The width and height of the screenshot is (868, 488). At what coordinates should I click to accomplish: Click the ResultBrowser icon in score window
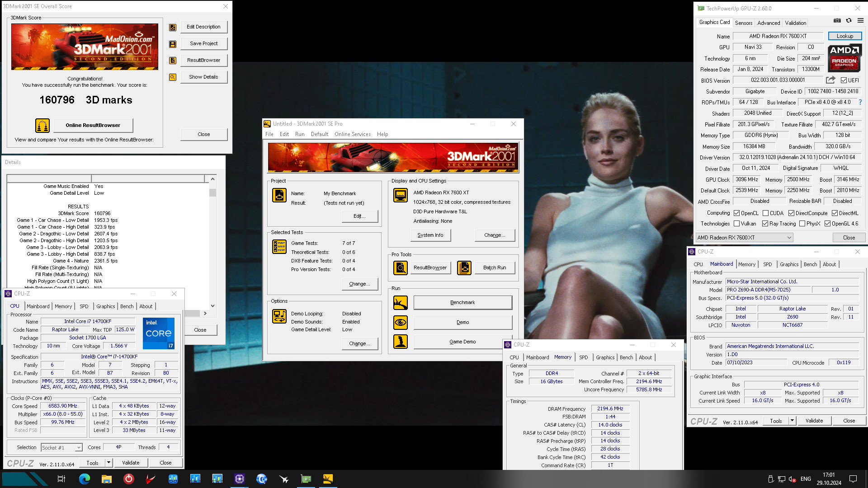coord(173,61)
